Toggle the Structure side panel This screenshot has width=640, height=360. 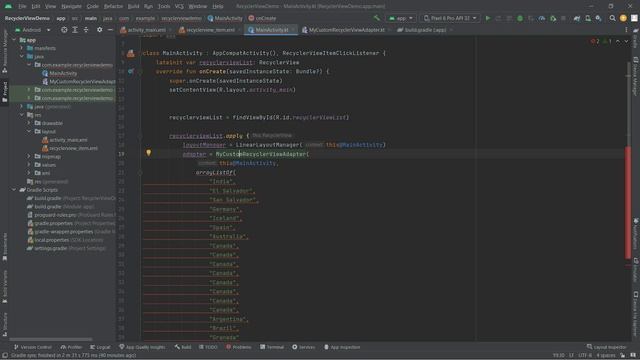tap(4, 324)
